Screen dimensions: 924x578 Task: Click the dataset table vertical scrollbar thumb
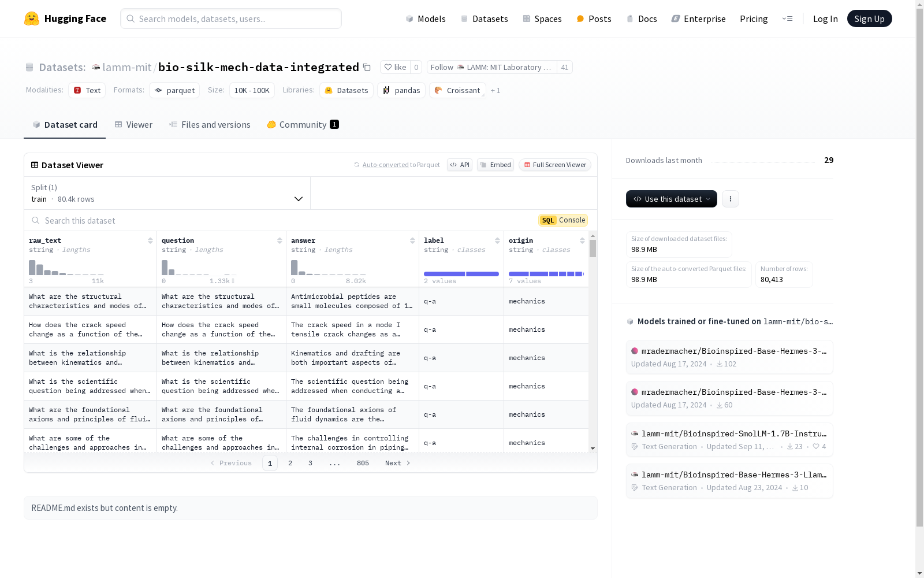pyautogui.click(x=593, y=249)
